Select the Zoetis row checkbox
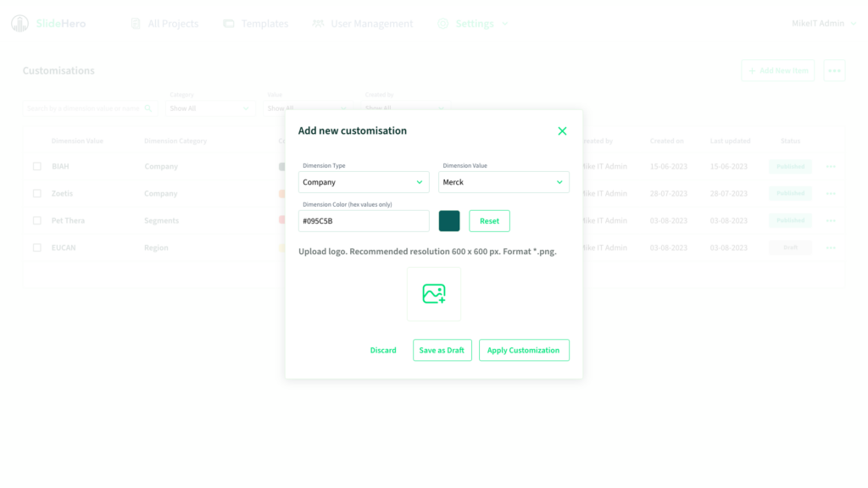The image size is (868, 488). pos(36,194)
